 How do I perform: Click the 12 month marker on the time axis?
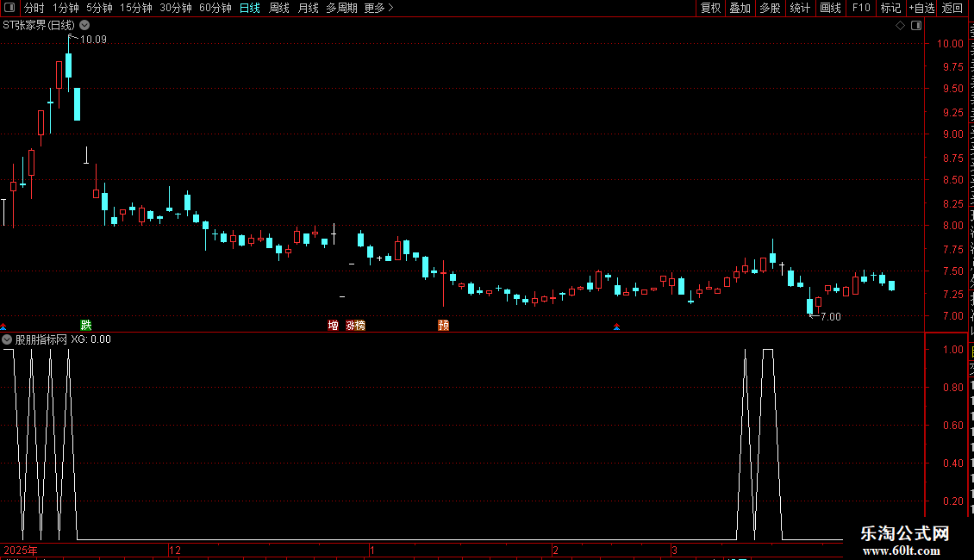point(175,550)
